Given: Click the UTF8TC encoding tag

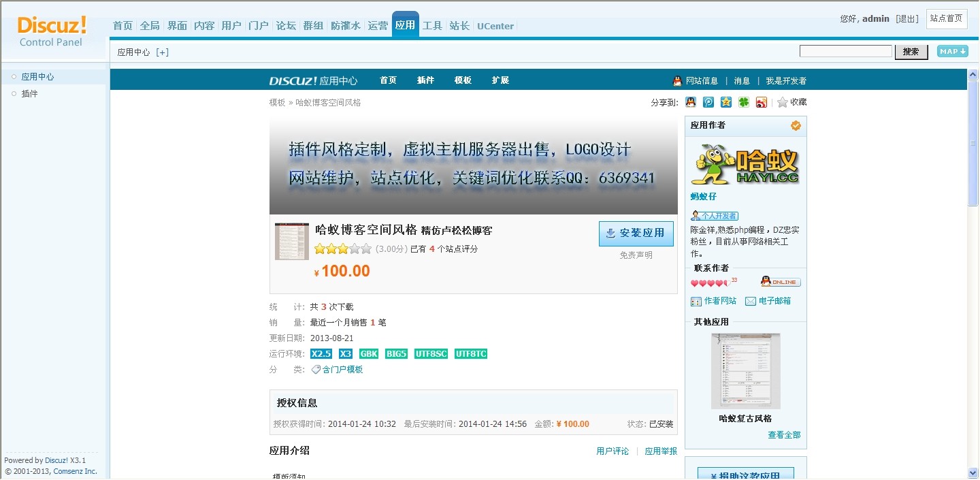Looking at the screenshot, I should click(471, 354).
